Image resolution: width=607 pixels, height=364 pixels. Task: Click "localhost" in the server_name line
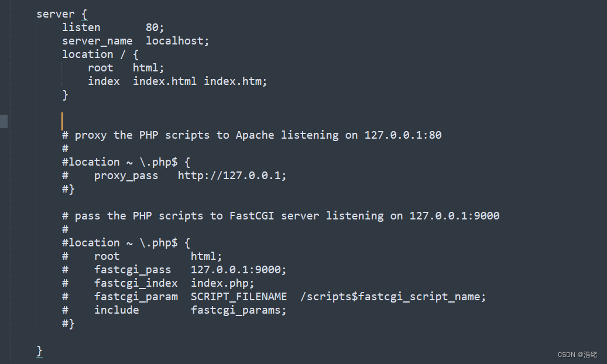tap(177, 41)
